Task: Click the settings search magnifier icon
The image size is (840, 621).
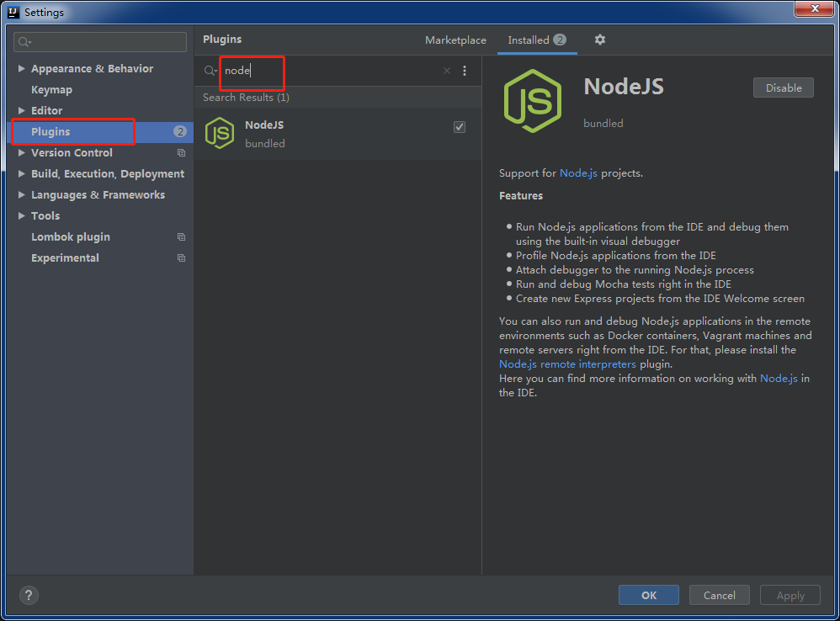Action: tap(24, 42)
